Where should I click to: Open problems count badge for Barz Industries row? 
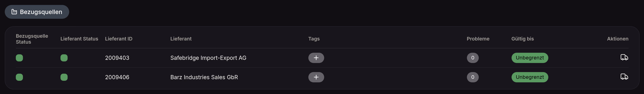472,77
